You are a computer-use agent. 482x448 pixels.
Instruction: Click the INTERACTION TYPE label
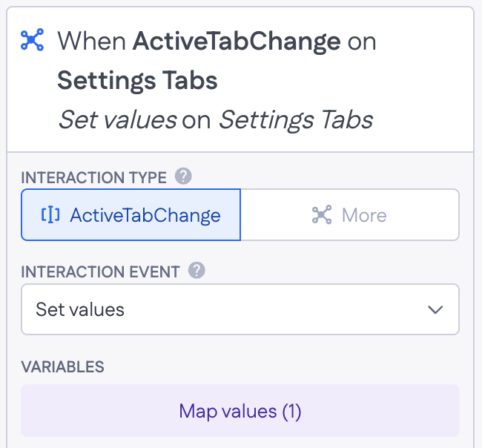[x=93, y=177]
